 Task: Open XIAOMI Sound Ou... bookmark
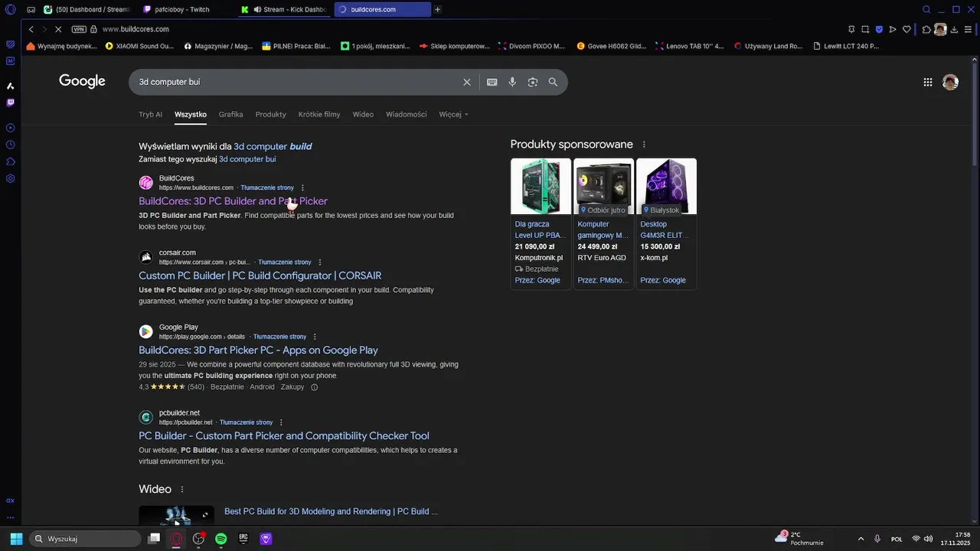140,46
